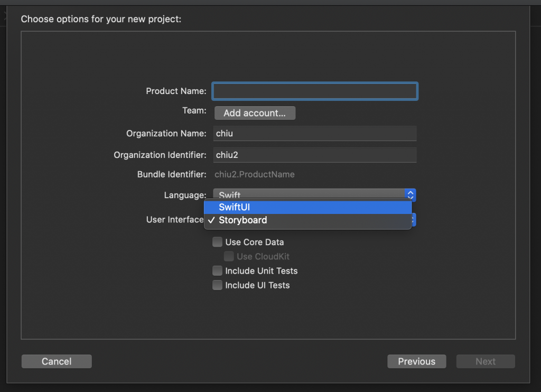
Task: Click the blue arrows on Language dropdown
Action: [411, 194]
